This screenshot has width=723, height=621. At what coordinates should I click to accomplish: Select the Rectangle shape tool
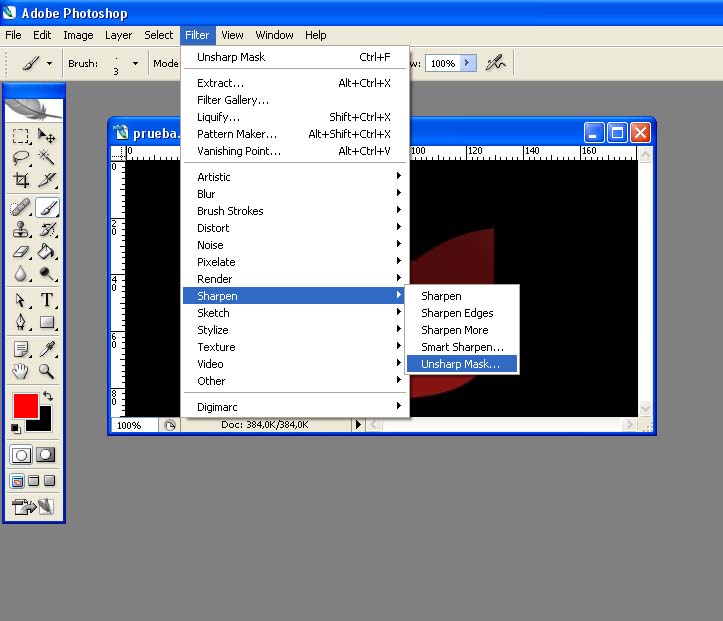click(47, 322)
